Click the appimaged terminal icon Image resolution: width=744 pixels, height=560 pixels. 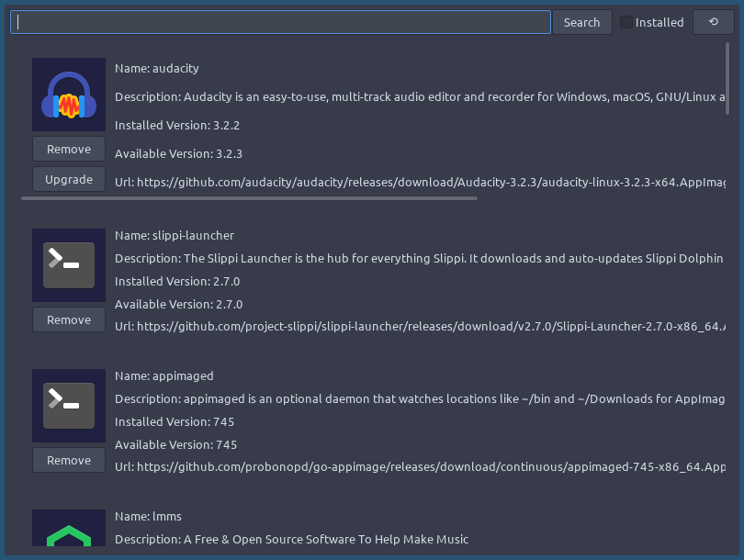[69, 406]
